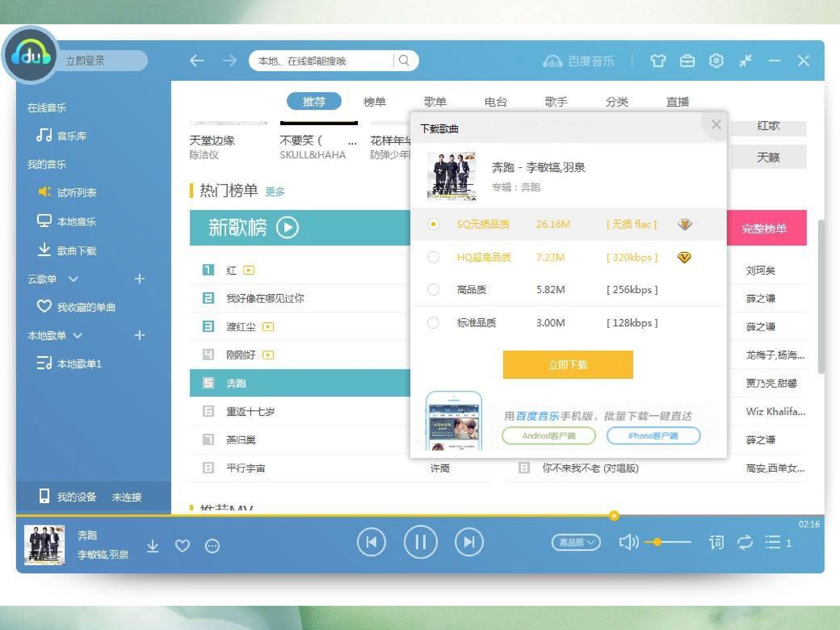Click the 天籁 category button

768,157
